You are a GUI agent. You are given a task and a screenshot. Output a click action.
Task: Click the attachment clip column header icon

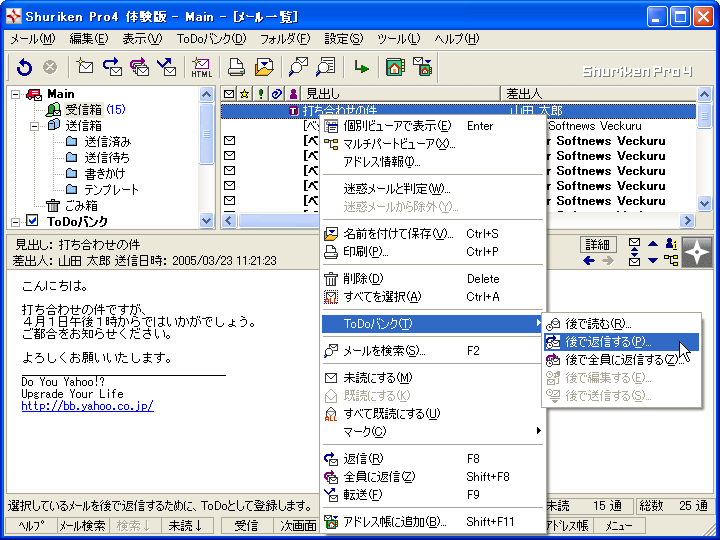[x=276, y=94]
